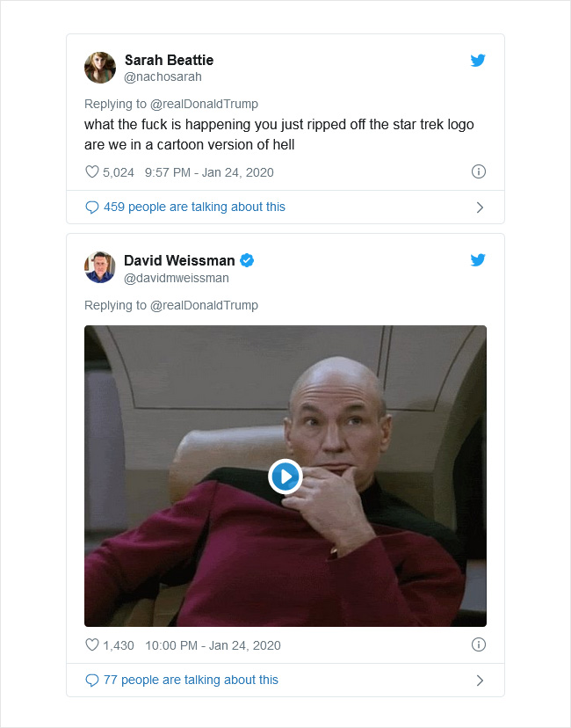The height and width of the screenshot is (728, 571).
Task: Click the speech bubble icon beside 459 people
Action: point(92,207)
